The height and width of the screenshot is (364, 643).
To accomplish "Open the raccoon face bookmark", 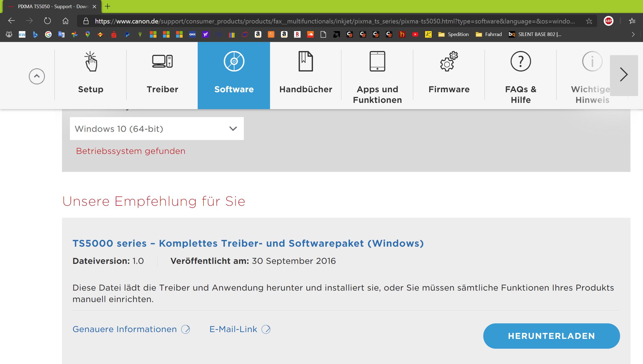I will click(x=9, y=34).
